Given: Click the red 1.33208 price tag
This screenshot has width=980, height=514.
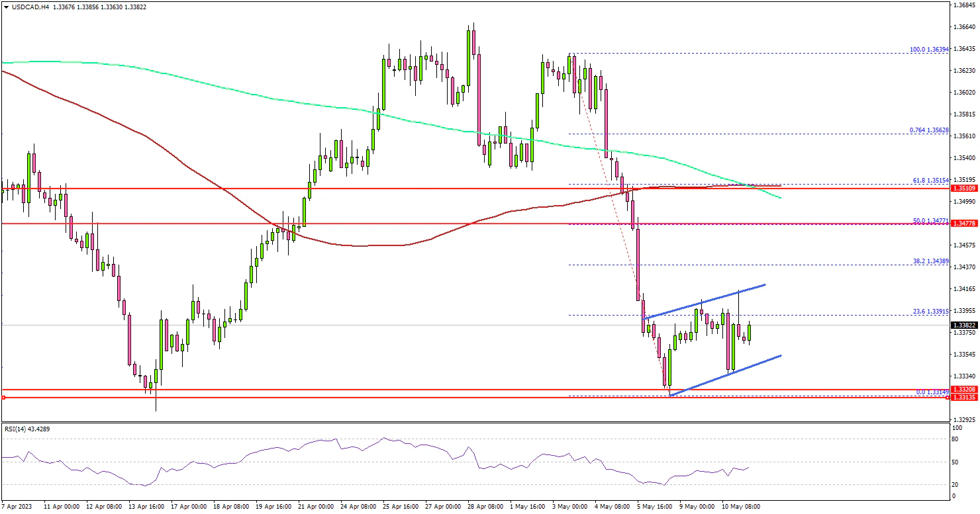Looking at the screenshot, I should click(x=963, y=390).
